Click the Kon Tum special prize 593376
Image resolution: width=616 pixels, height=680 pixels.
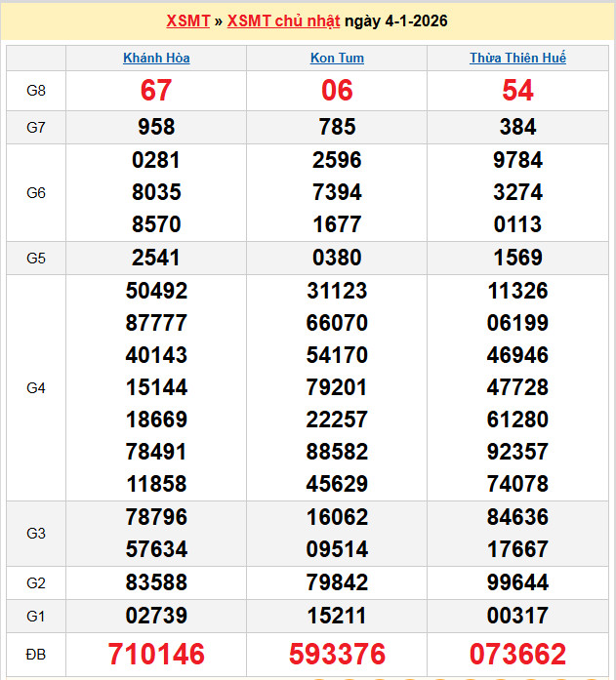tap(337, 654)
